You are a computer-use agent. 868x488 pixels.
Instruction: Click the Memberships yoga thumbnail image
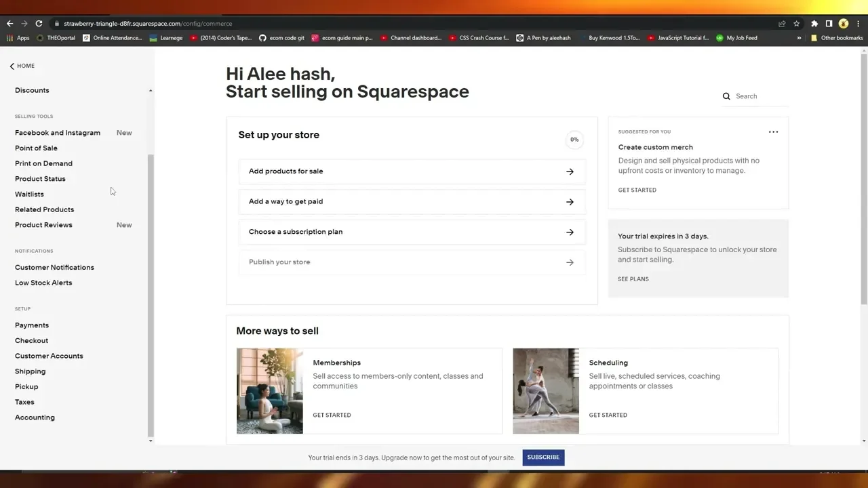270,391
